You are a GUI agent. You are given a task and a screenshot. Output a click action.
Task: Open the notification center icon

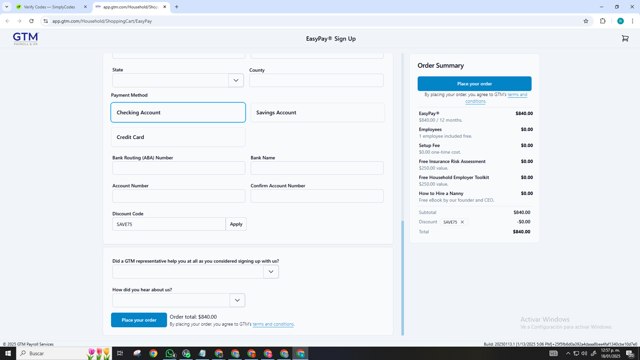click(630, 353)
